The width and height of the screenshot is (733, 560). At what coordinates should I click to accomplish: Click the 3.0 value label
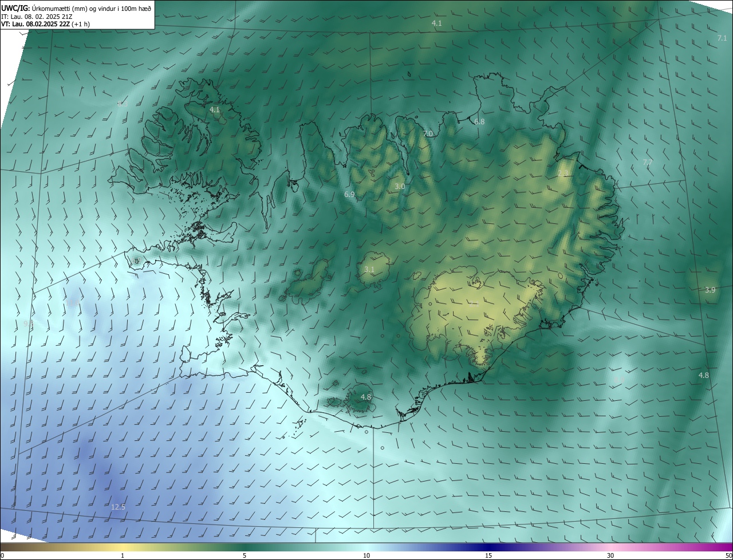400,186
